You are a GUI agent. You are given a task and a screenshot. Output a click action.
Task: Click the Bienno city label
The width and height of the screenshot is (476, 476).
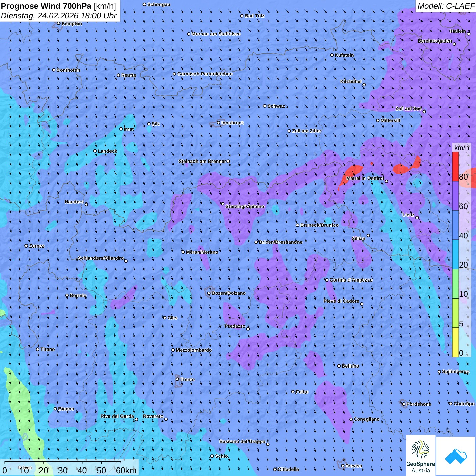click(66, 409)
